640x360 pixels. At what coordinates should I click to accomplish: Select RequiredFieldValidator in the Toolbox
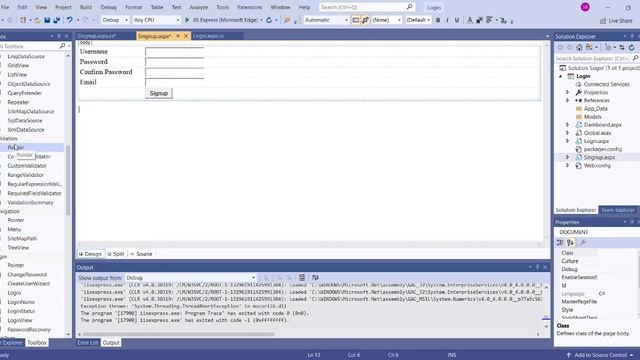coord(34,193)
